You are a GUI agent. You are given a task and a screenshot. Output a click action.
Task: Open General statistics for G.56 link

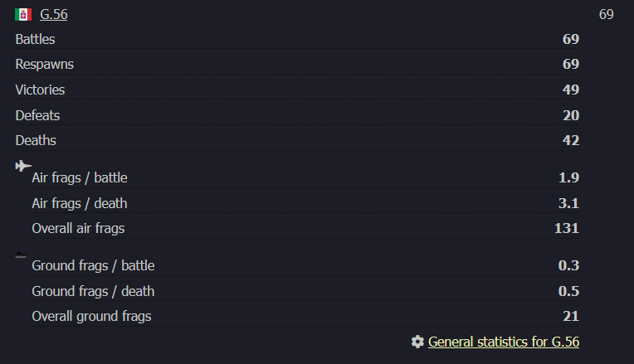pos(503,342)
